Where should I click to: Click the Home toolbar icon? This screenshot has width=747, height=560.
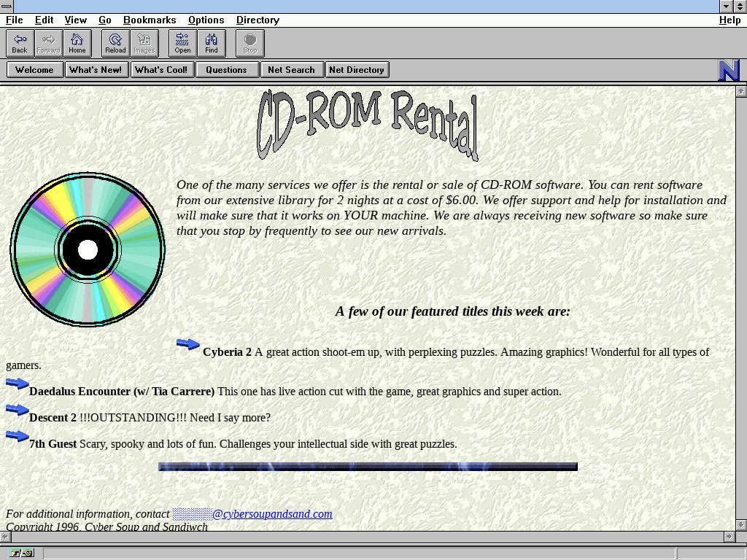tap(77, 43)
